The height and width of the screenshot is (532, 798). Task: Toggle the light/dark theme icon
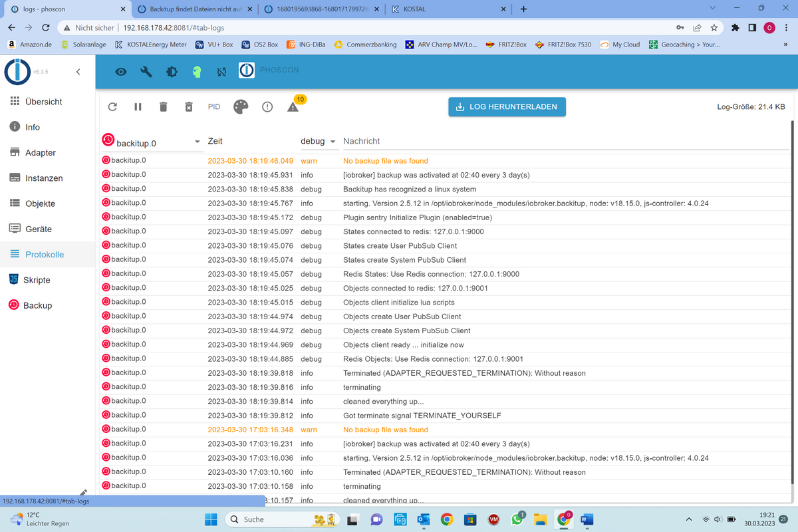(172, 72)
